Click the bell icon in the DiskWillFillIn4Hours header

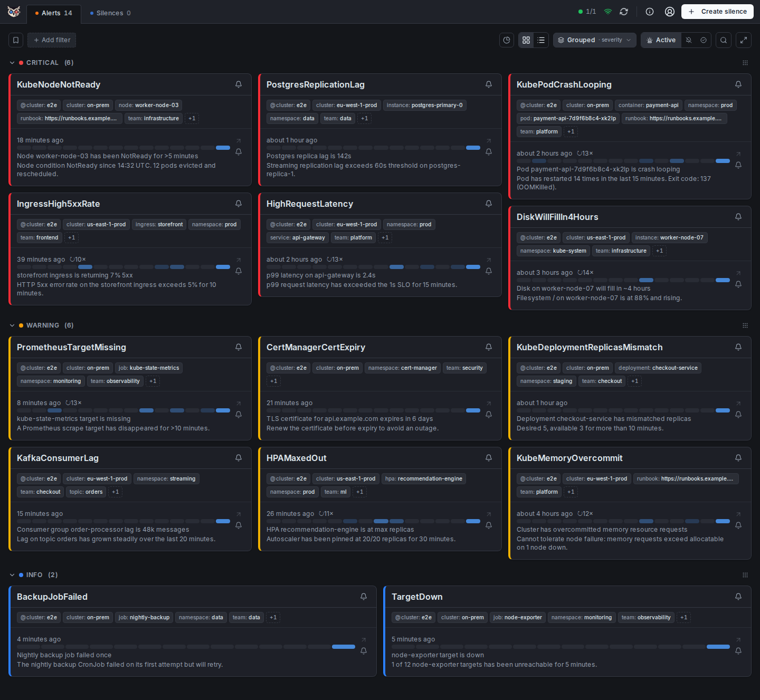[738, 217]
